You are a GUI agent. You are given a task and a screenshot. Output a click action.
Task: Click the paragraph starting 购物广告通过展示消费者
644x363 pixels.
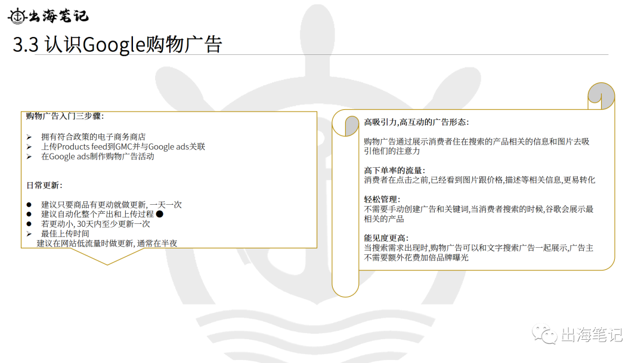pyautogui.click(x=476, y=146)
